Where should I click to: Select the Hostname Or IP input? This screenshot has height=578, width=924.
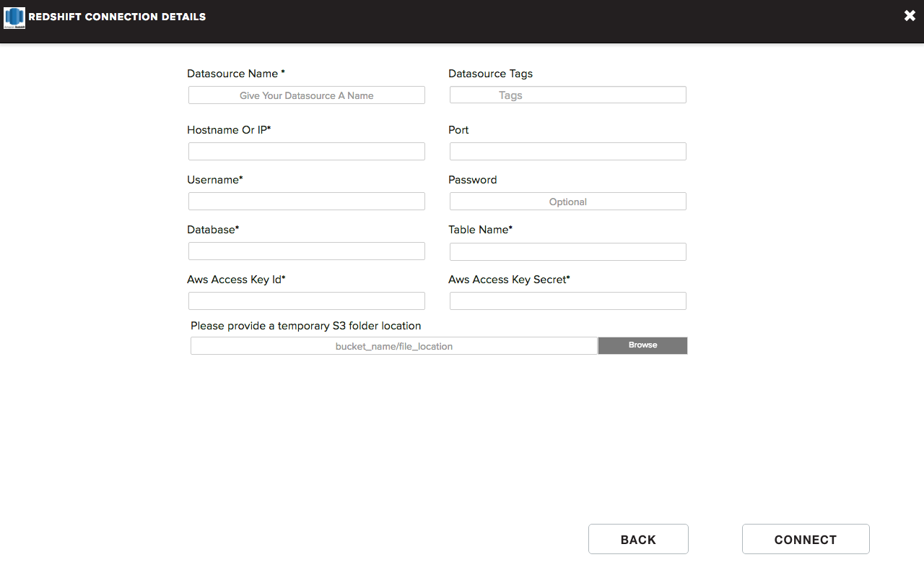[x=307, y=151]
